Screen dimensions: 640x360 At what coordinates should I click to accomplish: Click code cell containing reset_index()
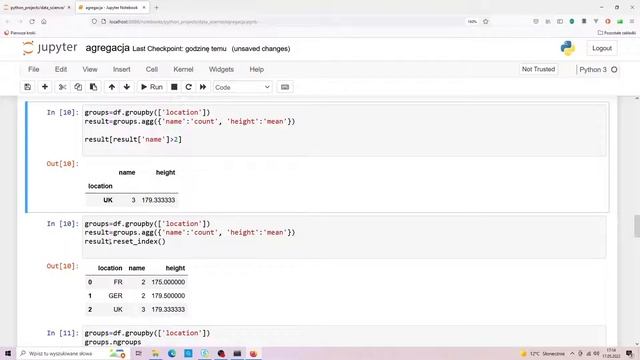click(x=344, y=237)
